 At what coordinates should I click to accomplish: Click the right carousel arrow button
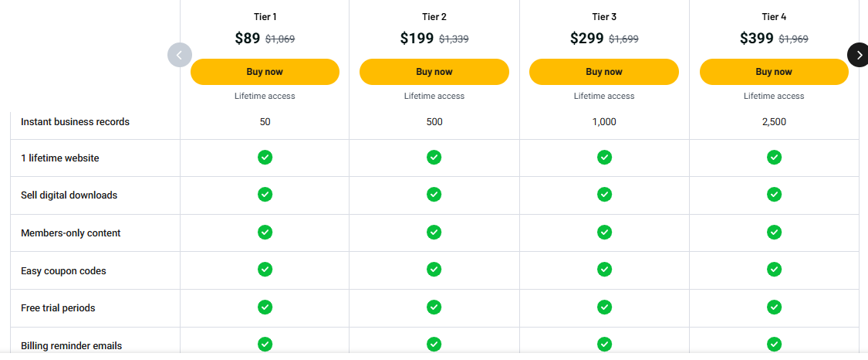tap(859, 55)
